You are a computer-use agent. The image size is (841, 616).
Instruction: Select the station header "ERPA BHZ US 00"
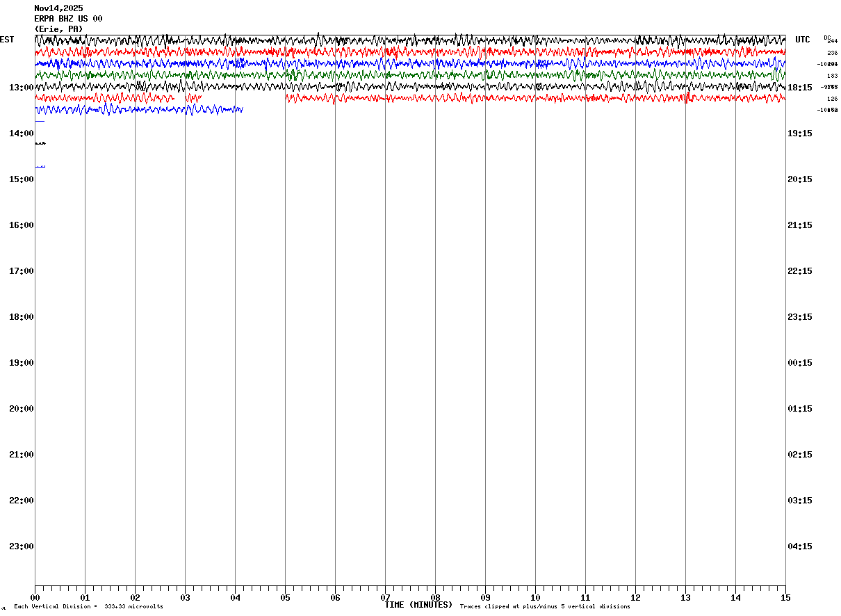[68, 19]
